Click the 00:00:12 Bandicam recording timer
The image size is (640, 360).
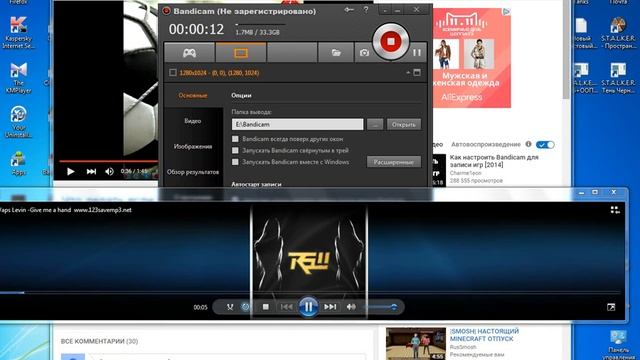[x=197, y=29]
